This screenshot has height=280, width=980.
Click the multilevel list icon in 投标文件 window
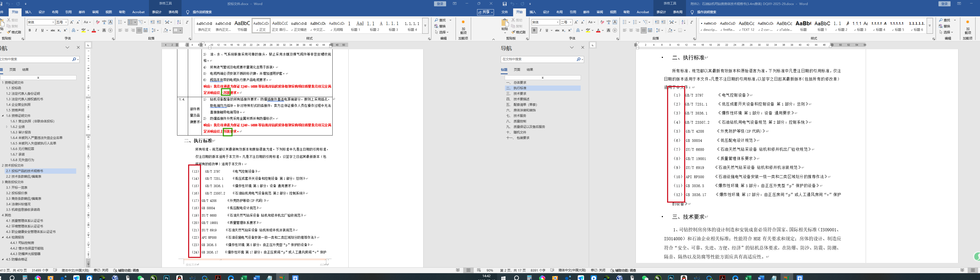click(x=141, y=22)
